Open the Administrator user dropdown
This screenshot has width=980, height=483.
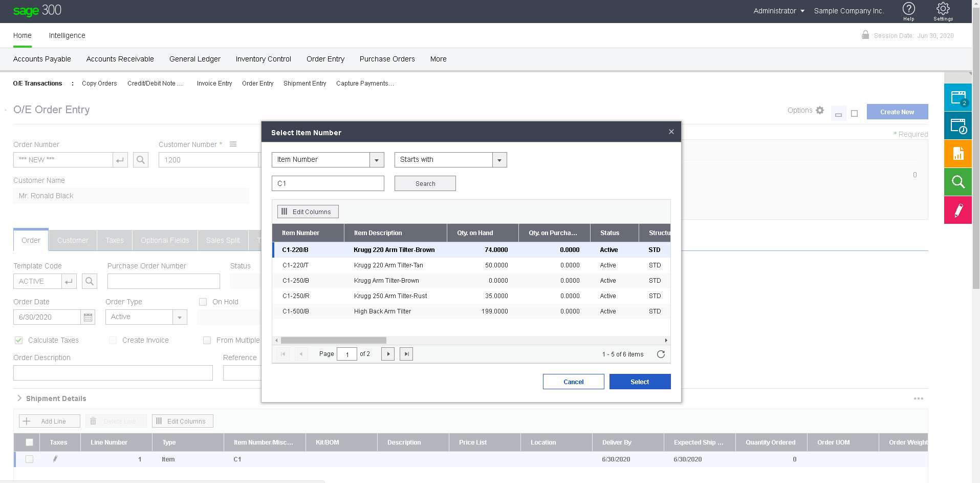pyautogui.click(x=779, y=11)
